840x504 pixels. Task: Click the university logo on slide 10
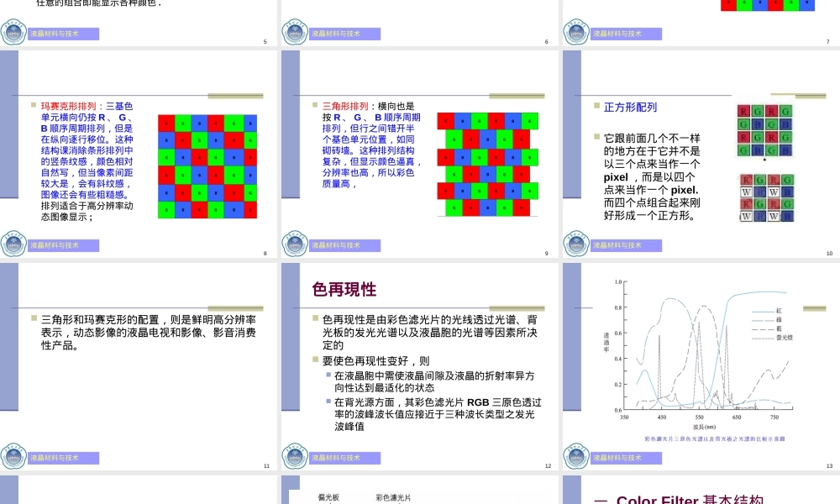point(576,244)
